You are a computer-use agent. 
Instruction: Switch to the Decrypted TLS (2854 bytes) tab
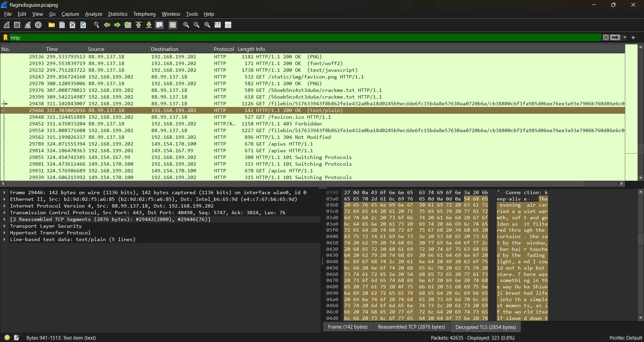tap(485, 327)
